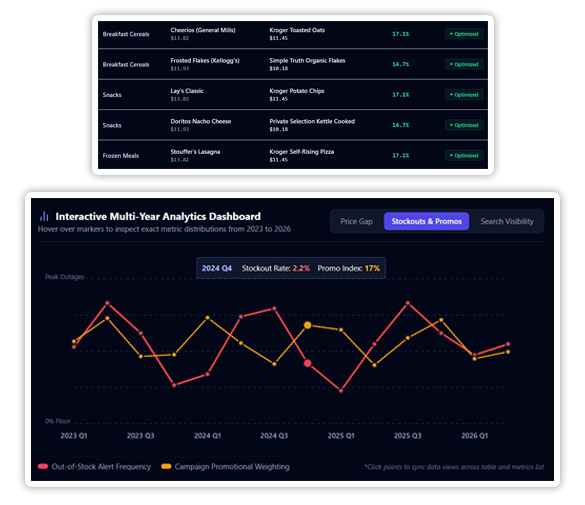Click the red Out-of-Stock legend swatch

click(x=43, y=466)
